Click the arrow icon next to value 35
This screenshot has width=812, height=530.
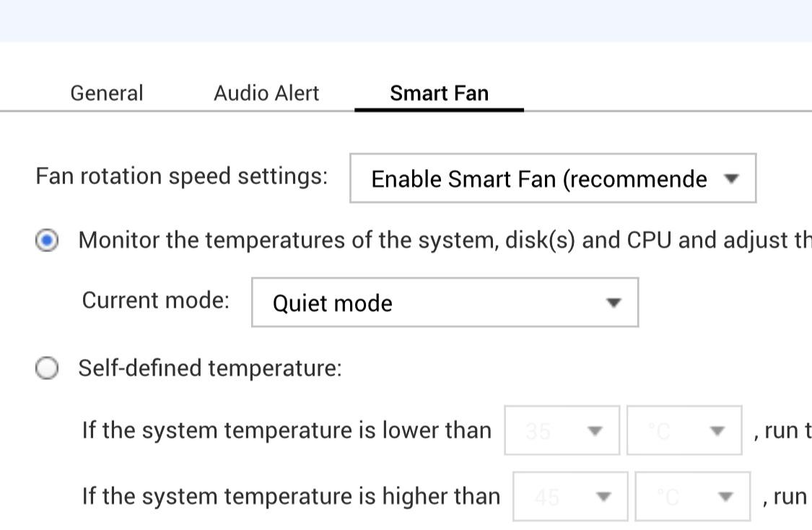[x=595, y=431]
